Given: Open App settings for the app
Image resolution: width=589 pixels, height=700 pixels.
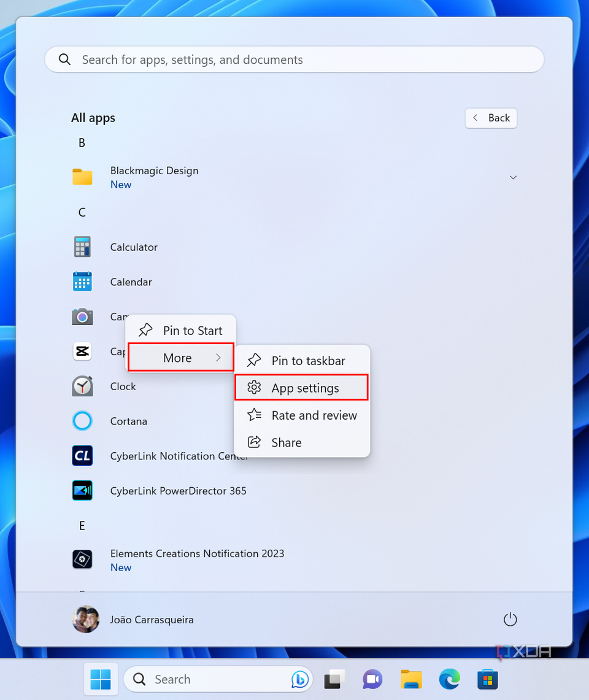Looking at the screenshot, I should [x=306, y=387].
